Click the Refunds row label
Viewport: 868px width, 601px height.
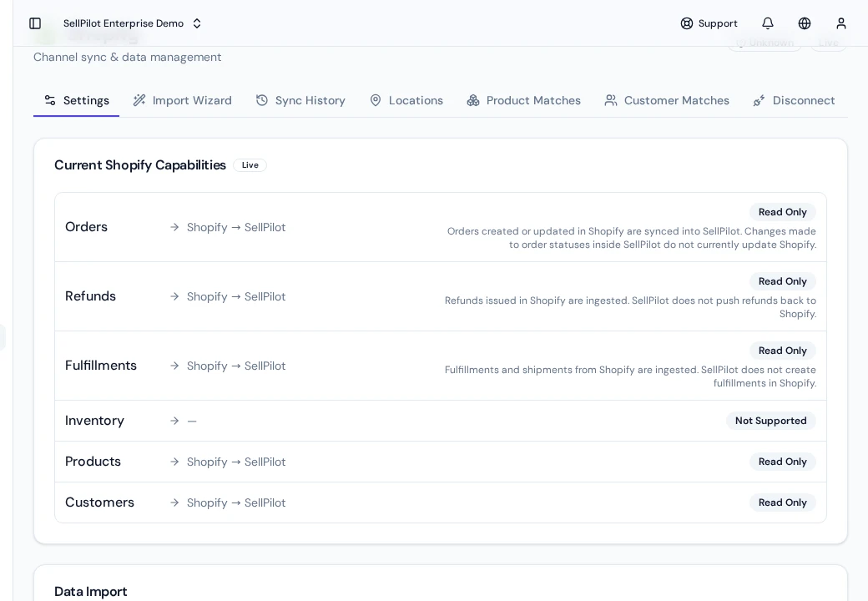90,296
